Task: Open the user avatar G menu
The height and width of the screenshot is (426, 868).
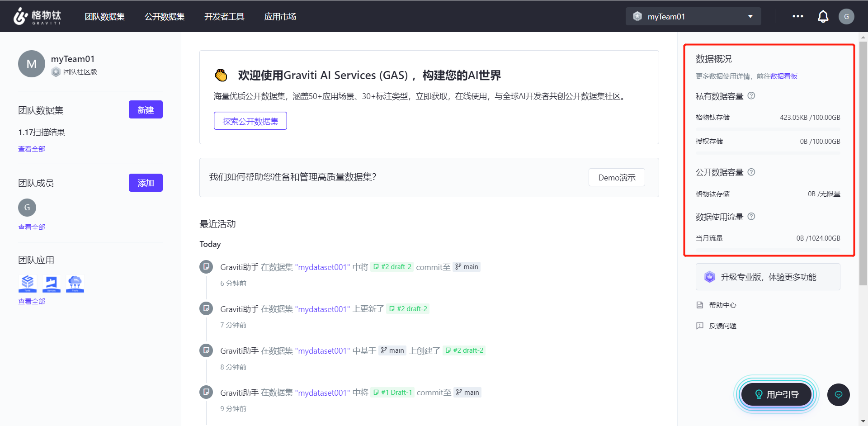Action: pyautogui.click(x=846, y=17)
